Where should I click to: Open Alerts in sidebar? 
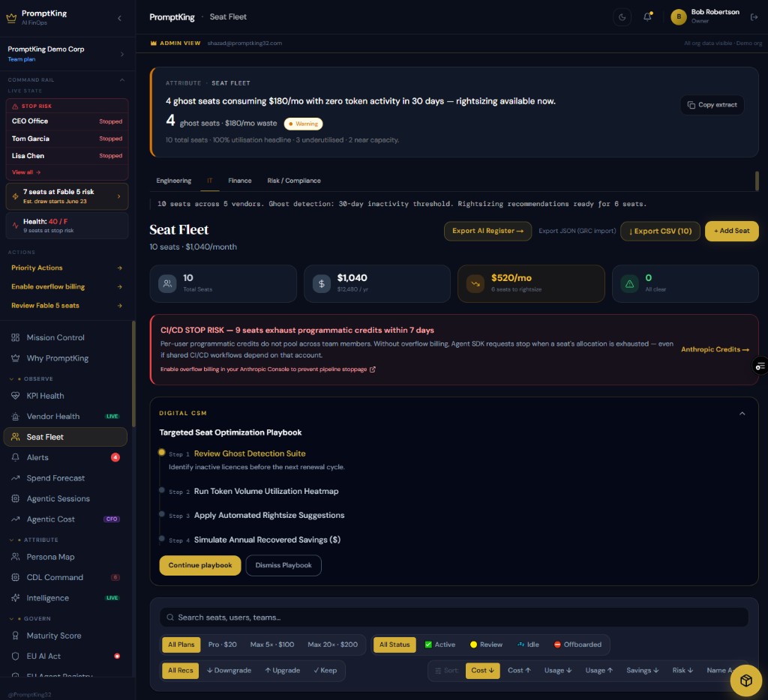click(65, 457)
